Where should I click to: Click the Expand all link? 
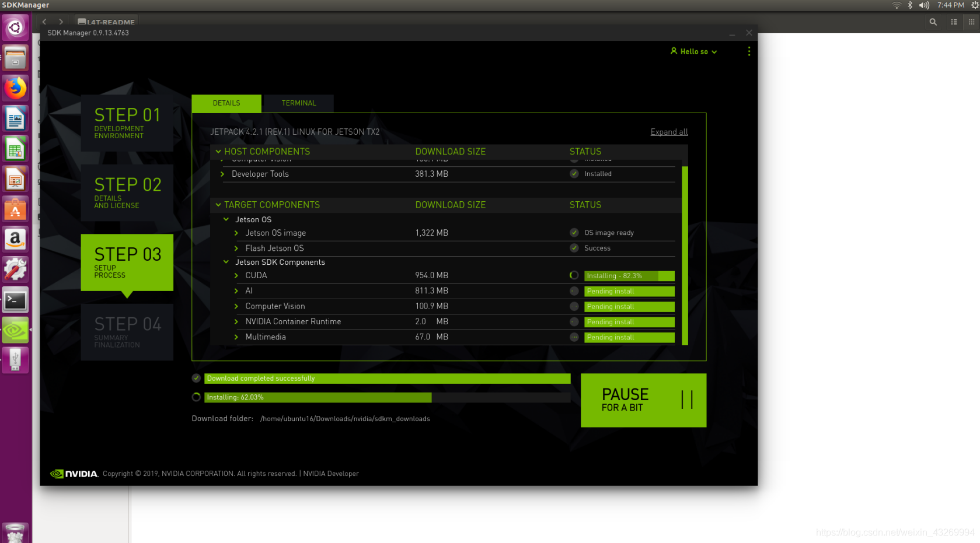[x=669, y=132]
